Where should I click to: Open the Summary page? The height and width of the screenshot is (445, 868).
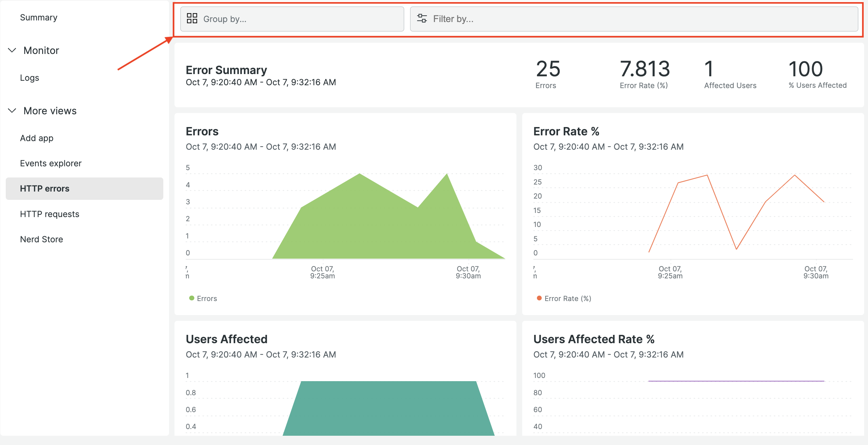pyautogui.click(x=38, y=18)
